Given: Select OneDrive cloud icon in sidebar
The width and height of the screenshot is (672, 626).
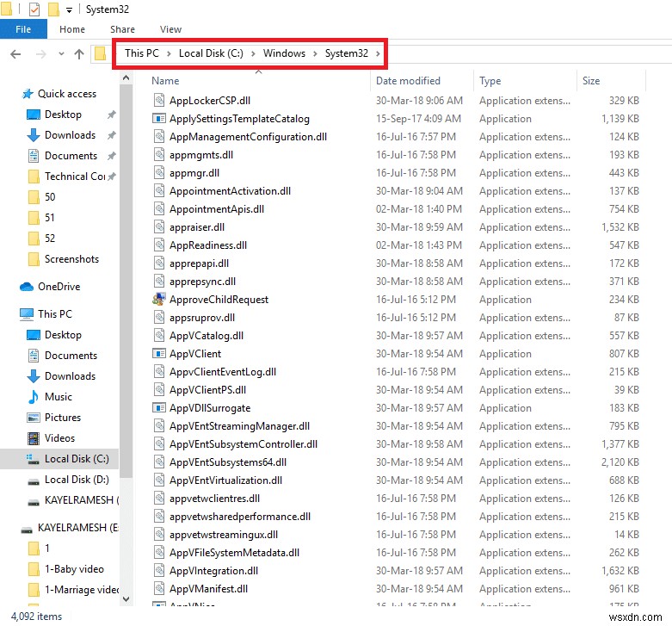Looking at the screenshot, I should pyautogui.click(x=27, y=287).
